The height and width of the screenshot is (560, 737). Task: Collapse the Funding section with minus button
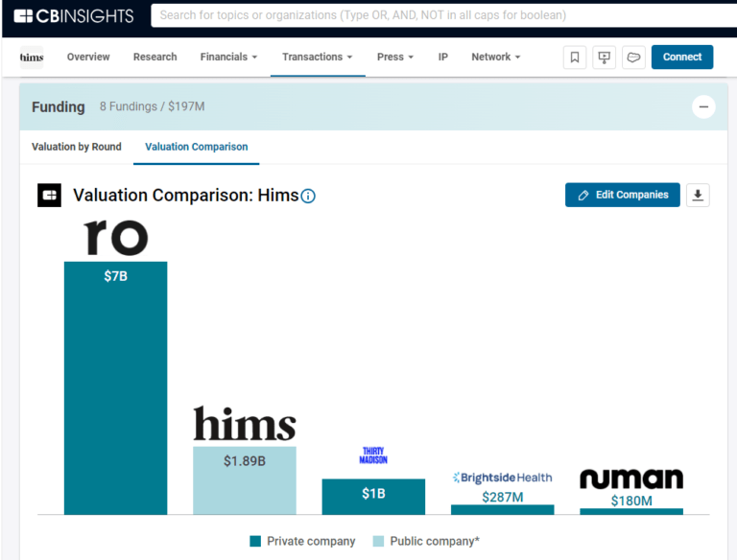703,106
